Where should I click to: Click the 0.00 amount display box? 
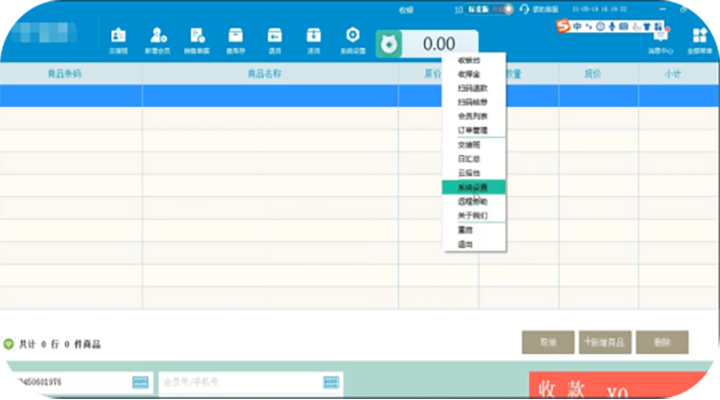[439, 44]
